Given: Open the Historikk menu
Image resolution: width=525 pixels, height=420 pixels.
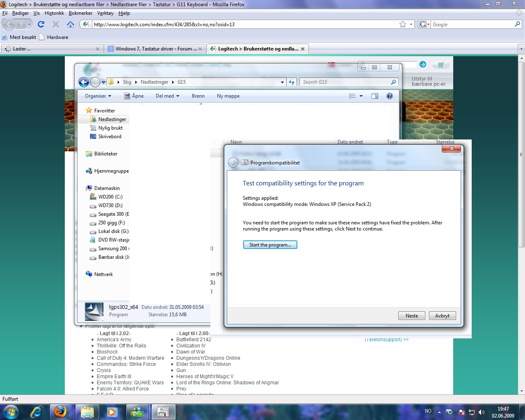Looking at the screenshot, I should pyautogui.click(x=54, y=13).
